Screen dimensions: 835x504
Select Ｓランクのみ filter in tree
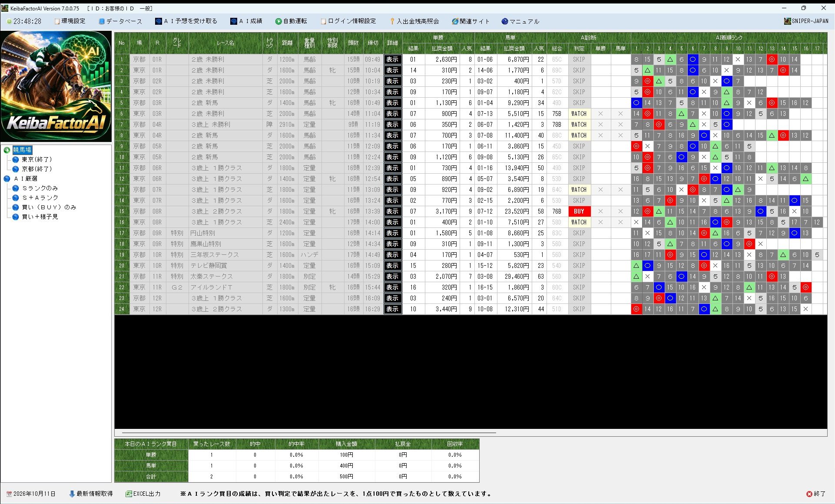tap(40, 188)
